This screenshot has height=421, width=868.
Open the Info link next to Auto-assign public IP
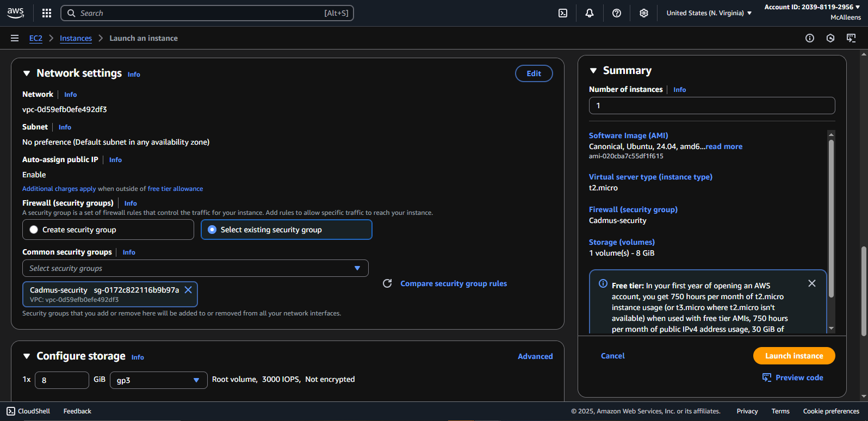[115, 160]
